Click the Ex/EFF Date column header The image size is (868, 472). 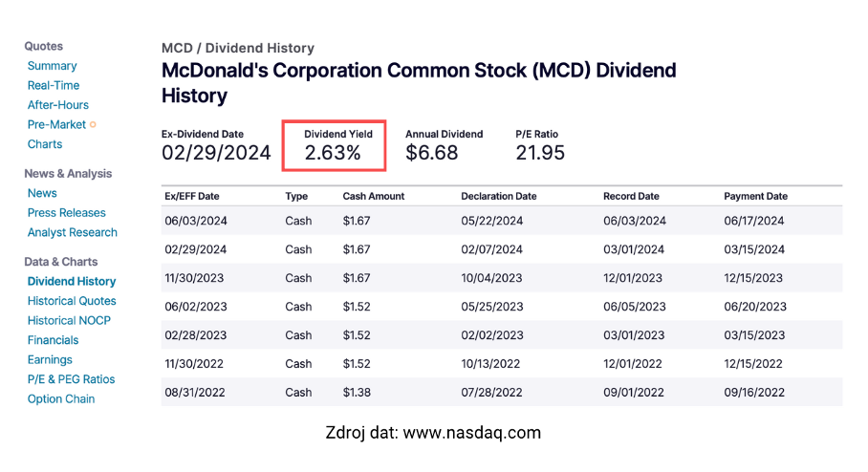(192, 196)
